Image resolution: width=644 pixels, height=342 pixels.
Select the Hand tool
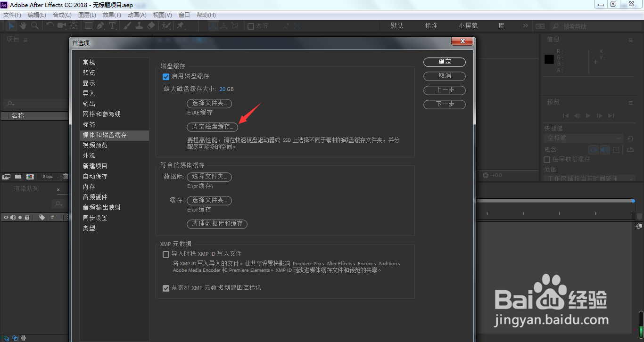point(23,25)
